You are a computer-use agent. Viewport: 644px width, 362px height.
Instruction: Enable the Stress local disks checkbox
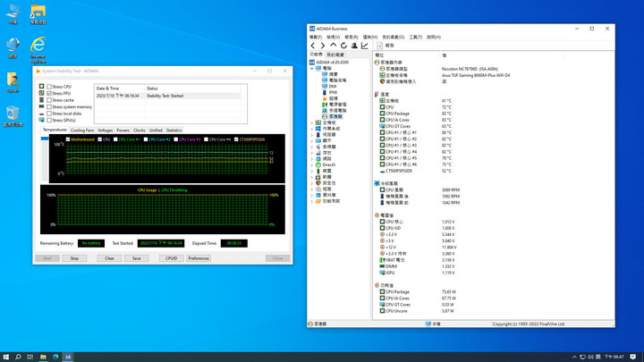click(x=49, y=114)
